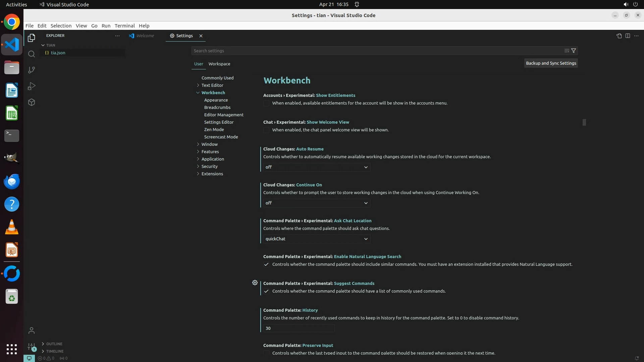Open the Ask Chat Location quickChat dropdown
The height and width of the screenshot is (362, 644).
[x=317, y=239]
